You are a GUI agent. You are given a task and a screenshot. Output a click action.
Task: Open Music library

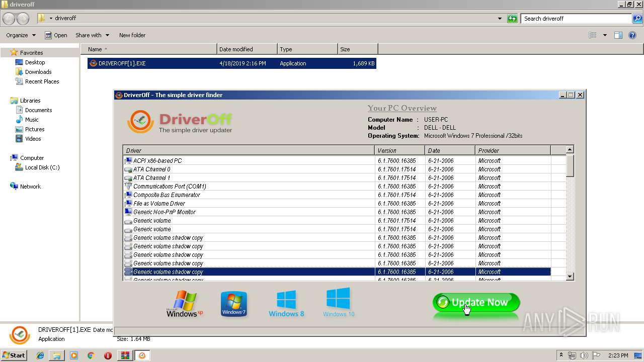[32, 120]
